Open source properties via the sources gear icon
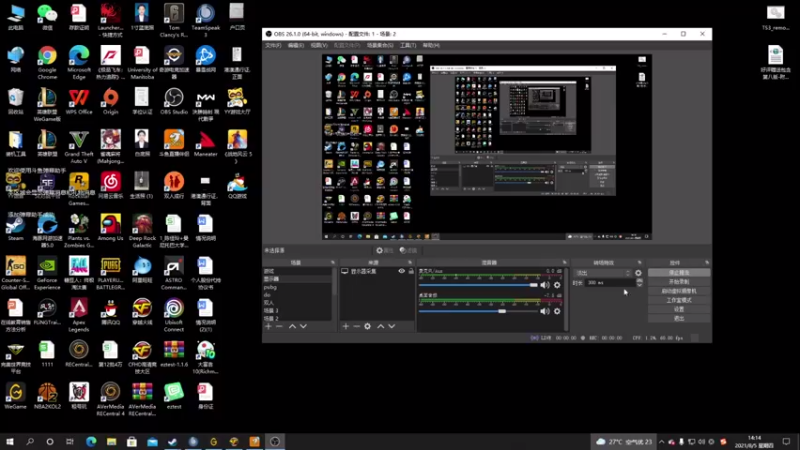 (x=367, y=326)
